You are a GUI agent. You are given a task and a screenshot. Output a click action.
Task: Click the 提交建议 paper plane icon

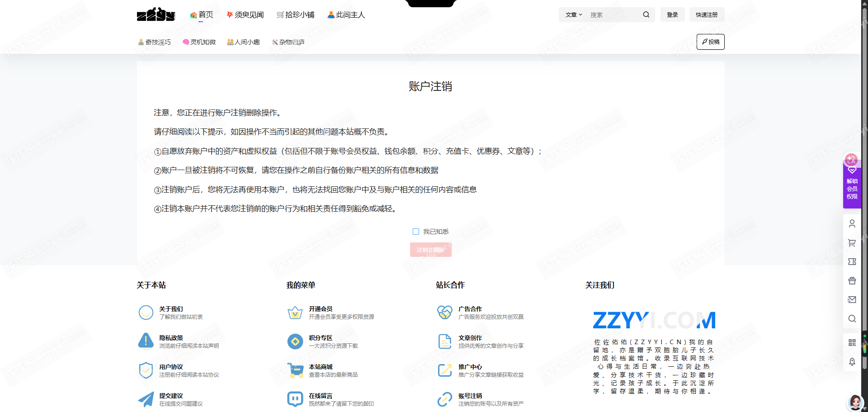(146, 399)
